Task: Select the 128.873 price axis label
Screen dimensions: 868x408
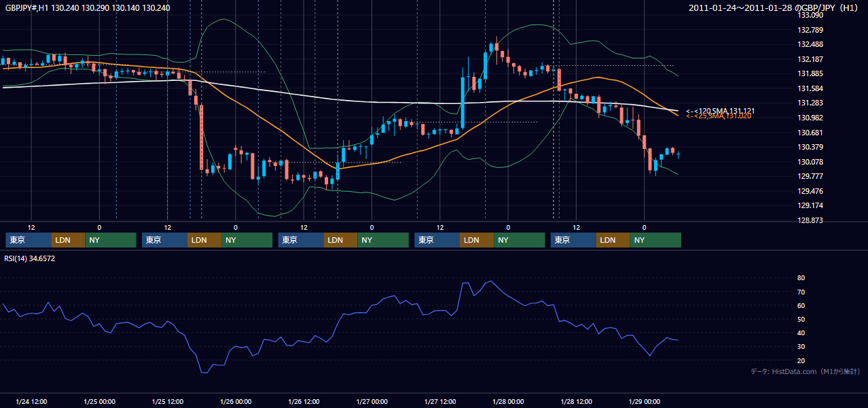Action: [811, 220]
